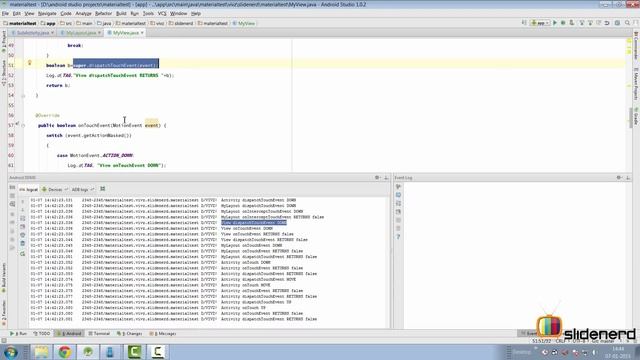Open the Structure side tool window
The image size is (640, 360).
4,72
